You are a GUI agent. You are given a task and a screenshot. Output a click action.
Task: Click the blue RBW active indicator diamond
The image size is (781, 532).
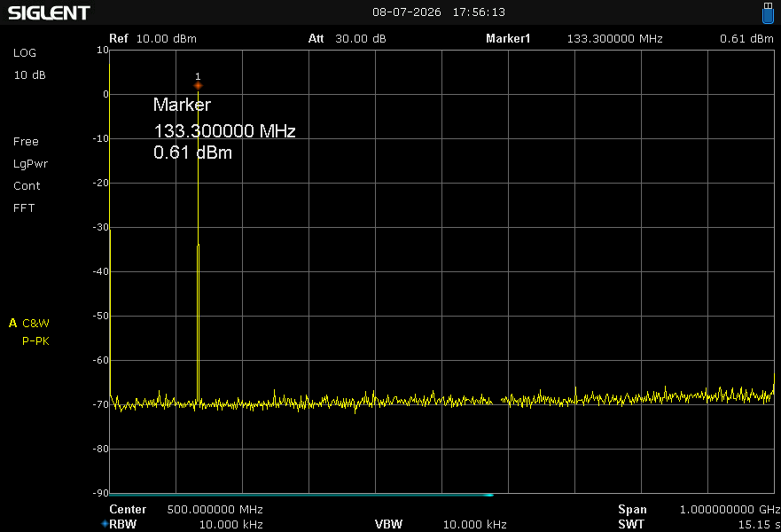point(105,523)
